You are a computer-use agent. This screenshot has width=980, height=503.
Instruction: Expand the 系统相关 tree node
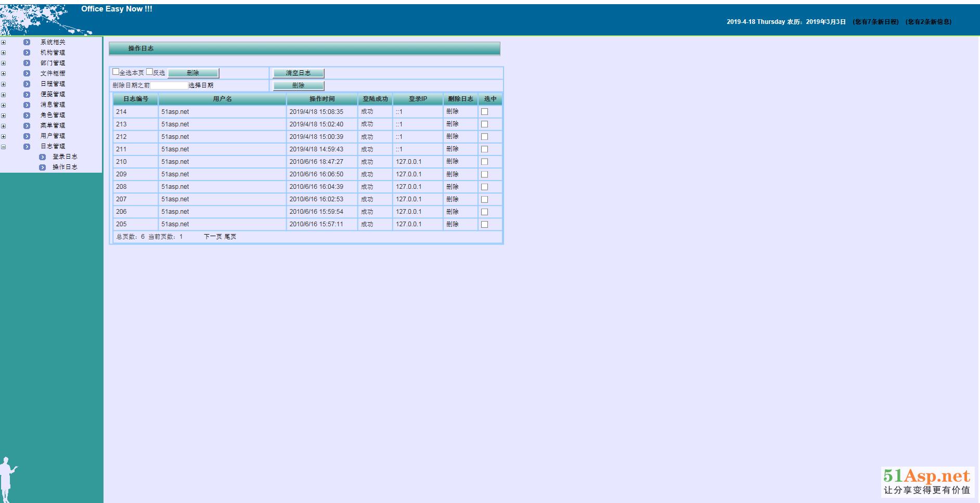pyautogui.click(x=3, y=43)
